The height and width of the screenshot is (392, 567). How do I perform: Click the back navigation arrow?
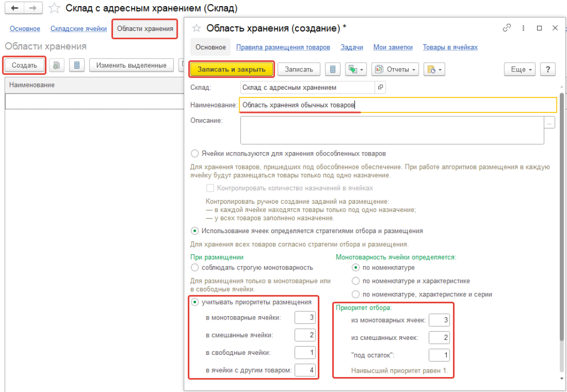14,8
